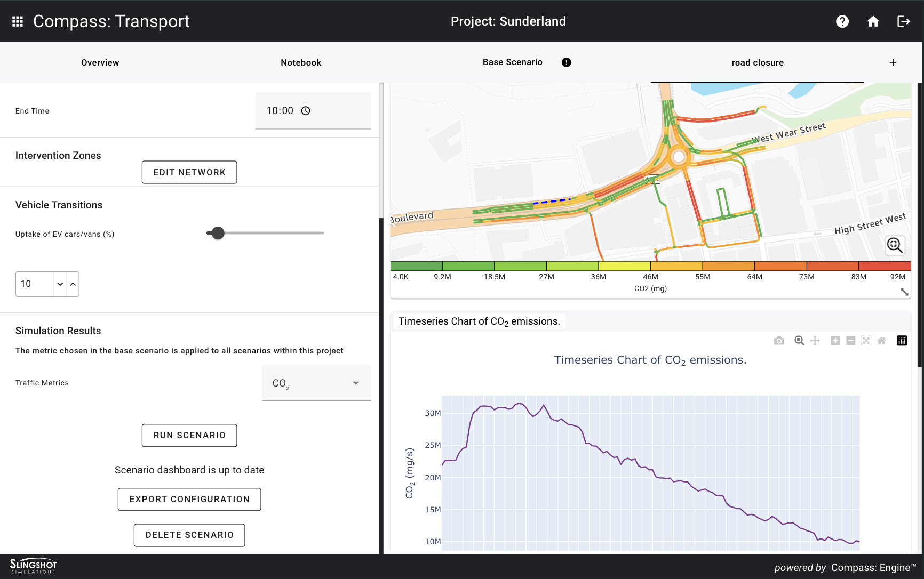Click DELETE SCENARIO button
Image resolution: width=924 pixels, height=579 pixels.
pyautogui.click(x=189, y=535)
